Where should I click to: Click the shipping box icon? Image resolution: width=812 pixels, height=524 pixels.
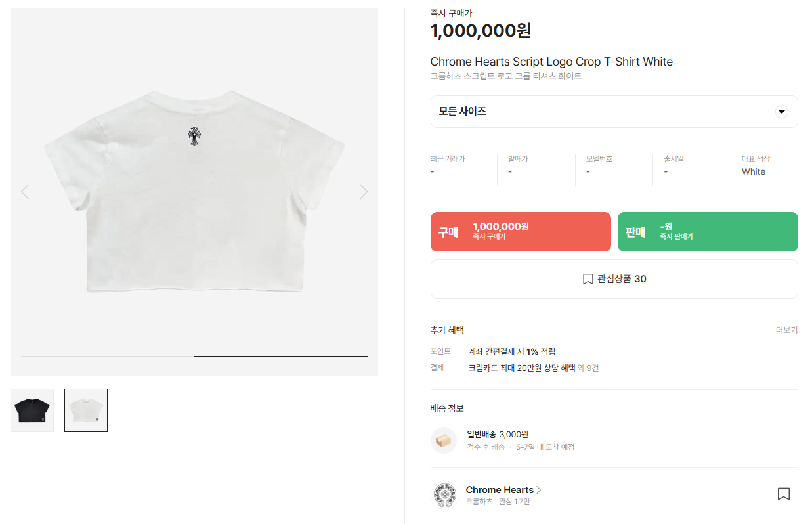pos(444,441)
